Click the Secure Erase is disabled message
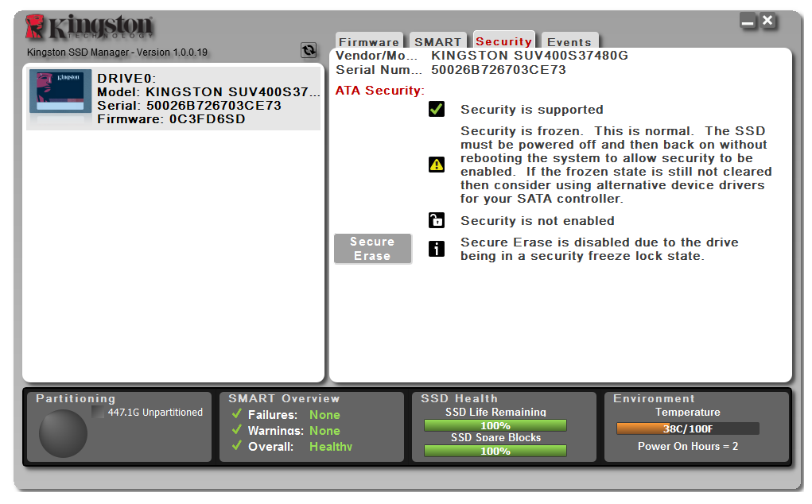Image resolution: width=812 pixels, height=504 pixels. pyautogui.click(x=600, y=249)
